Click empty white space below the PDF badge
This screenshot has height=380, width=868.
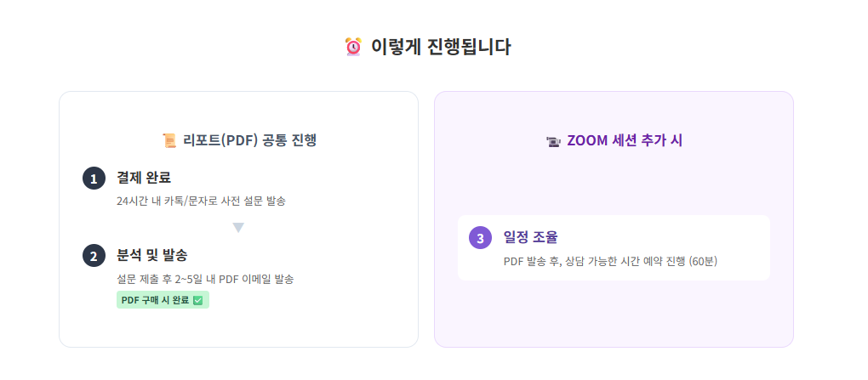[x=238, y=328]
